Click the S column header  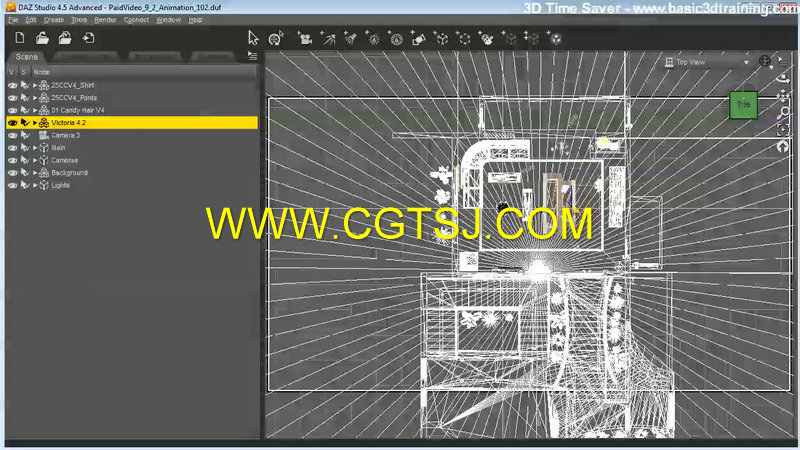pos(24,72)
